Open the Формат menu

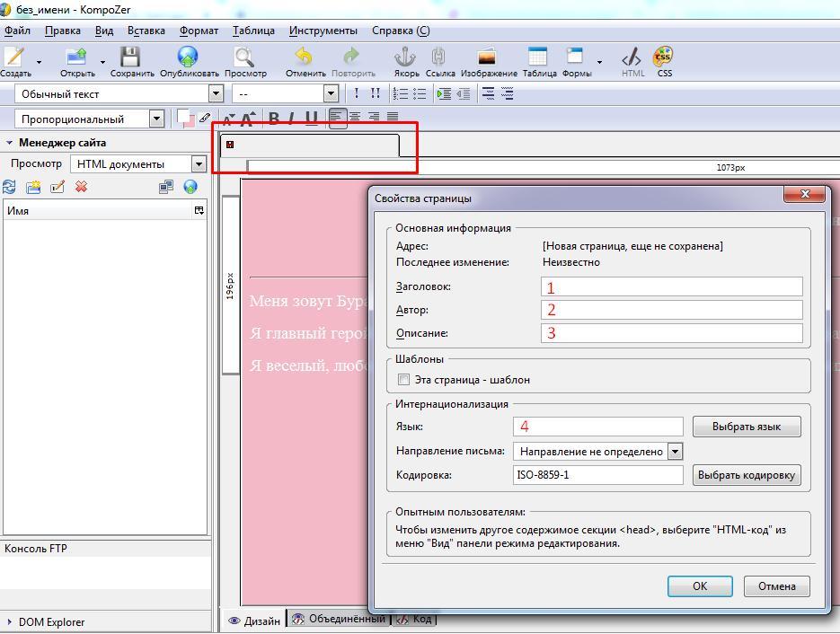pos(199,31)
